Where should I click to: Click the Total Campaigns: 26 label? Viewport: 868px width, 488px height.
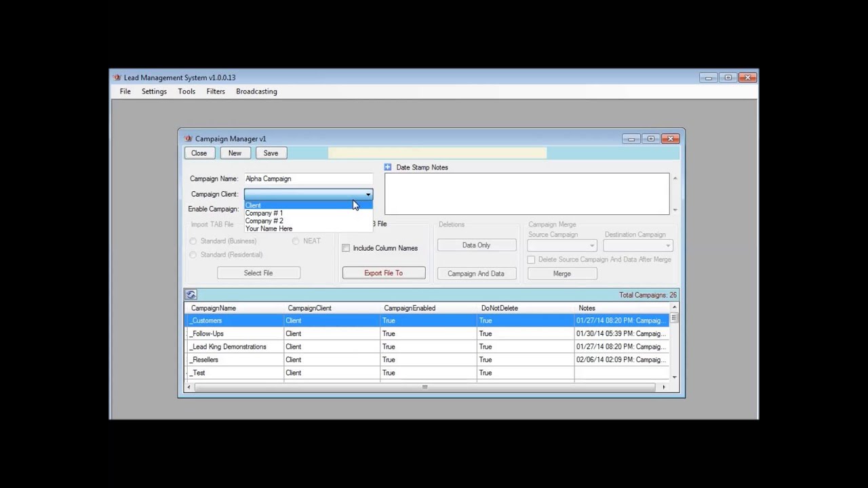point(648,296)
